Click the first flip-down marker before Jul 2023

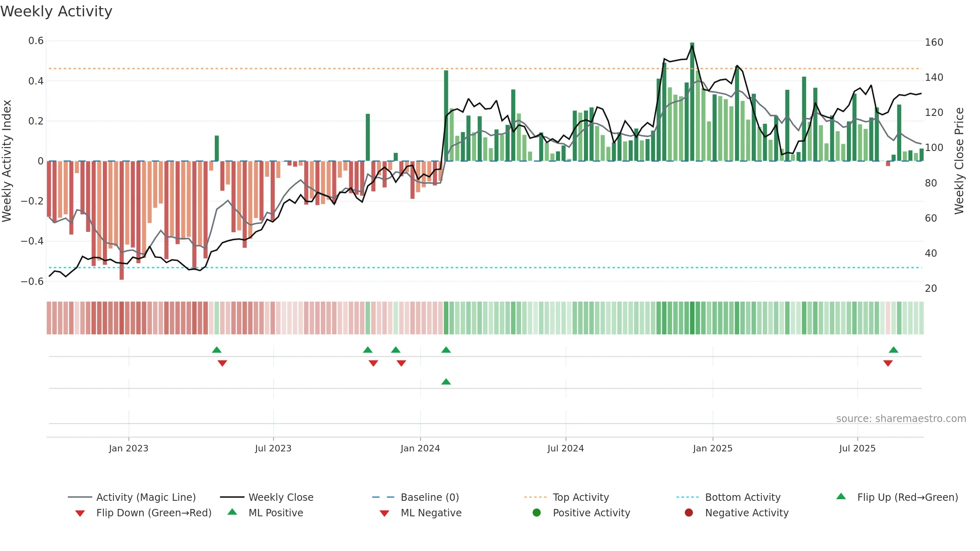(x=222, y=363)
